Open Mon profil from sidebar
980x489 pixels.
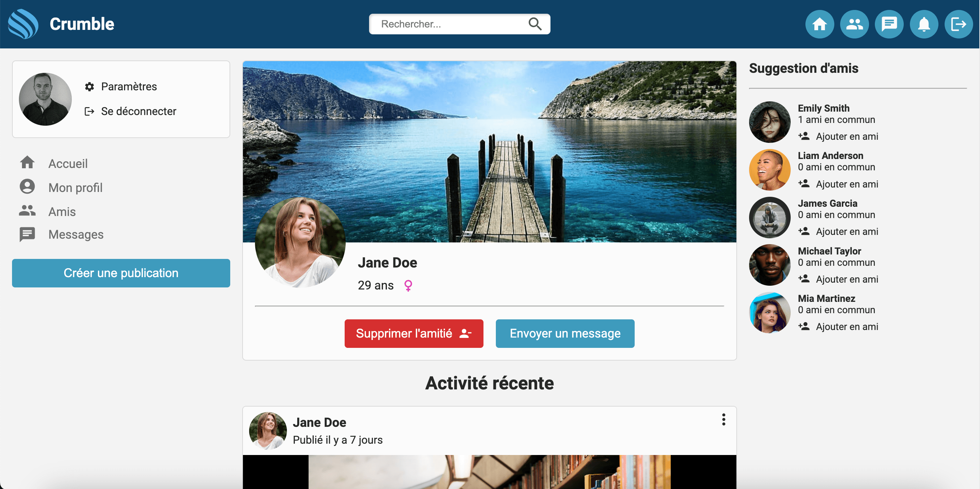tap(75, 187)
